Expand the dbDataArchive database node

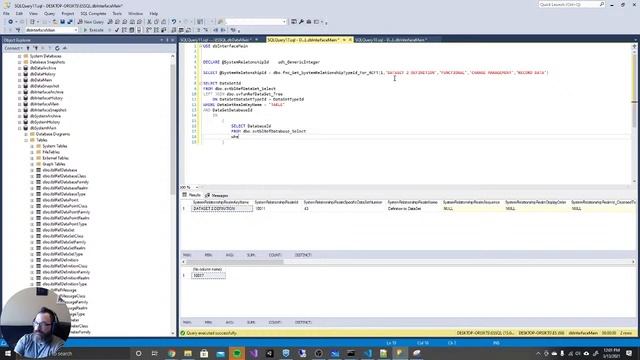click(x=20, y=68)
